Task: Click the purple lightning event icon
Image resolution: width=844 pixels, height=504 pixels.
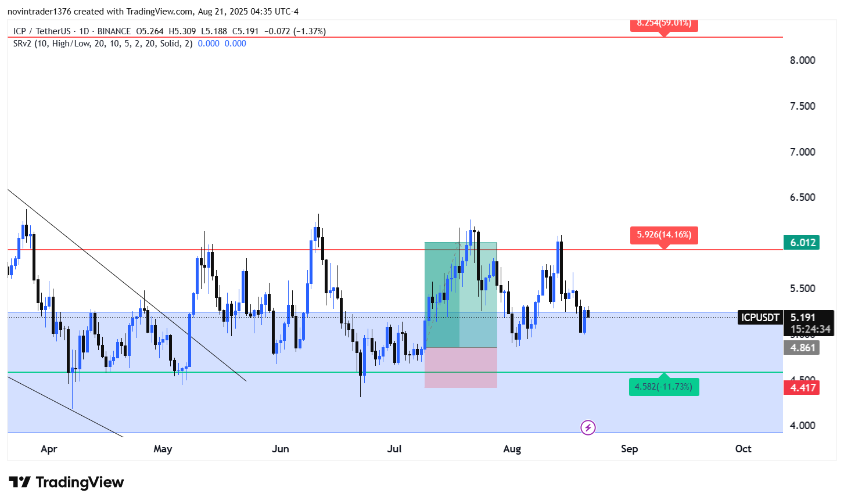Action: coord(588,428)
